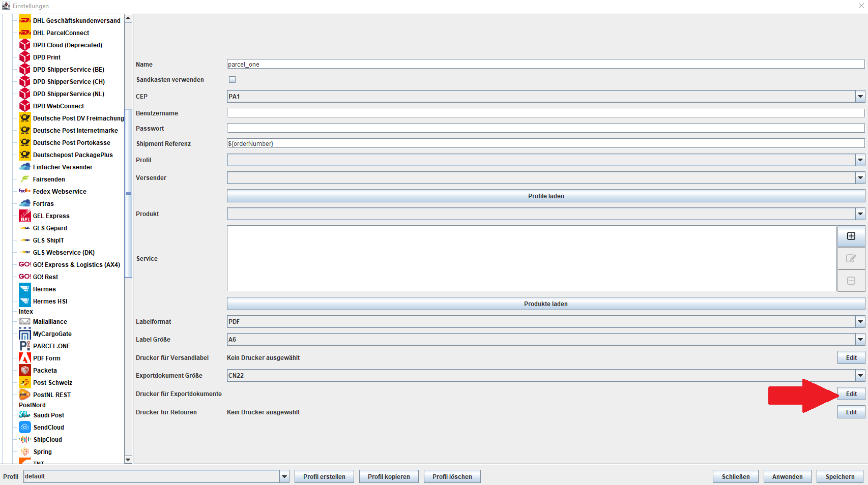Select the Spring entry
Image resolution: width=868 pixels, height=485 pixels.
click(42, 452)
